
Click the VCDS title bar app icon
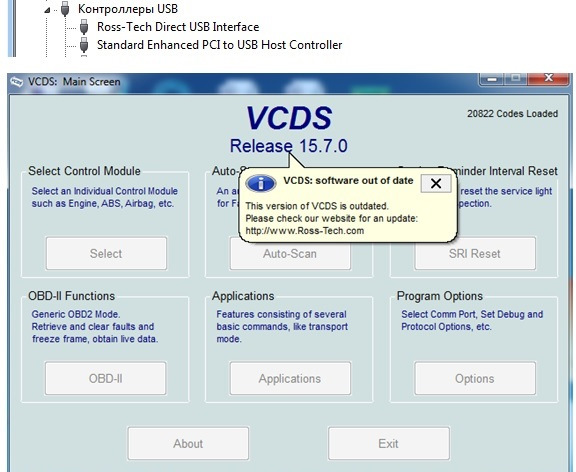click(17, 82)
